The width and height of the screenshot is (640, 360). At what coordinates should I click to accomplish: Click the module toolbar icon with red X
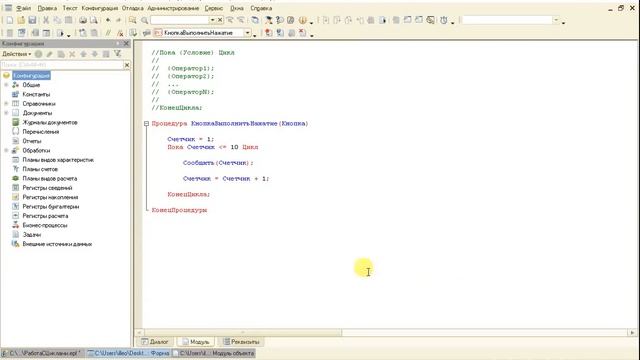[x=302, y=33]
